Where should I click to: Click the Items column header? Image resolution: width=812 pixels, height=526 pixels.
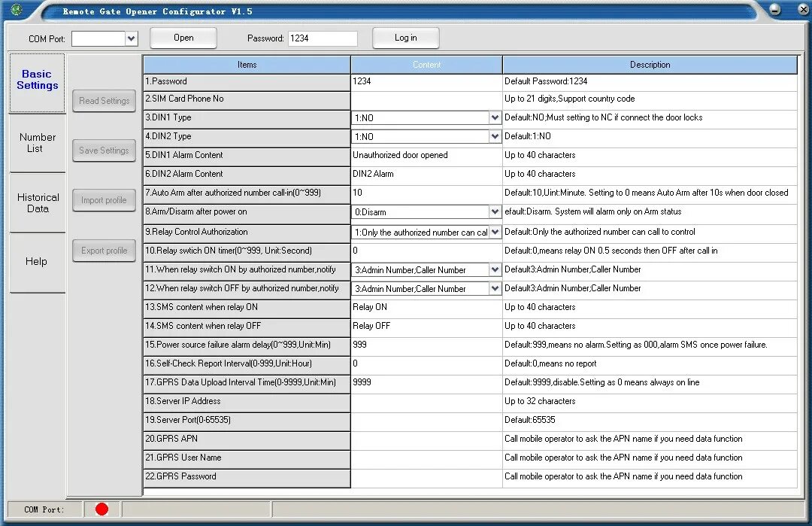click(x=247, y=65)
